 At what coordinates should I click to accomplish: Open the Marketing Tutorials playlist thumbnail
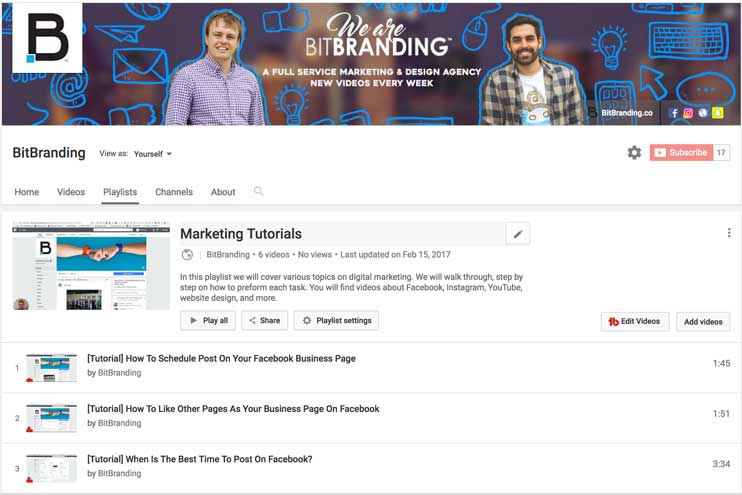click(91, 265)
